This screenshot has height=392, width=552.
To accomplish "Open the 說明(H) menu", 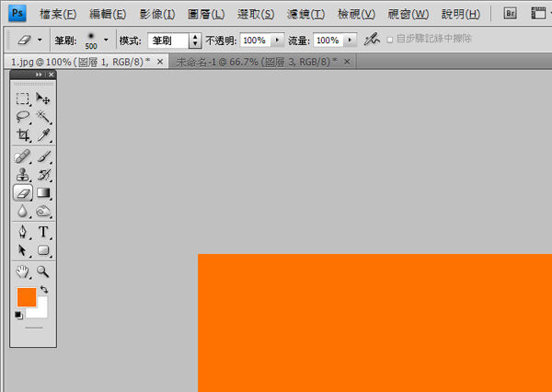I will pos(461,15).
